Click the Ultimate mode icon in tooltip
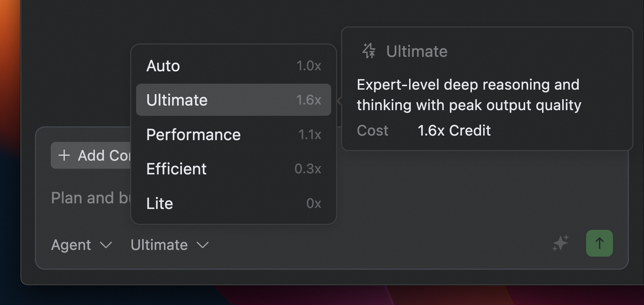 point(369,51)
